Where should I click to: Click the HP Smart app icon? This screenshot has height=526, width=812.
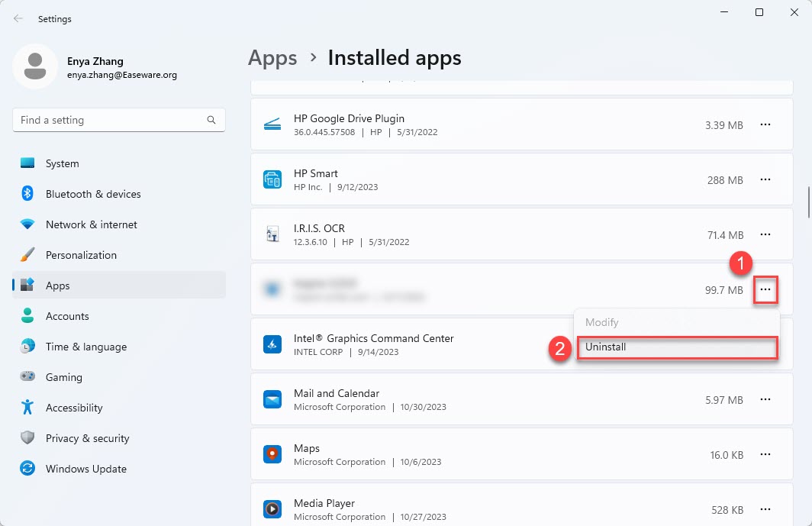click(x=272, y=179)
